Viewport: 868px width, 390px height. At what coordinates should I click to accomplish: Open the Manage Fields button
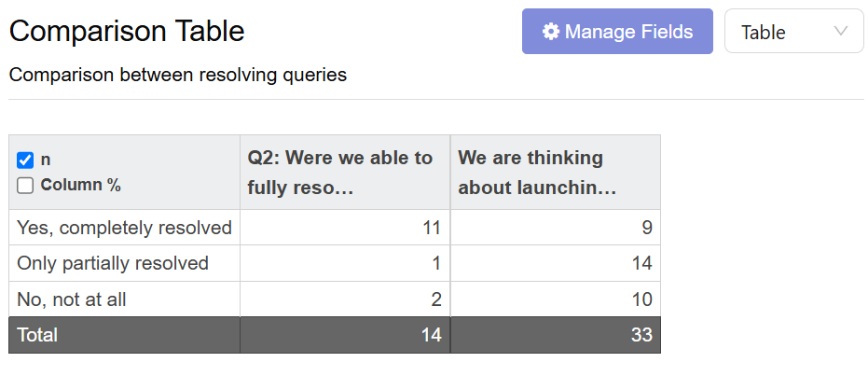coord(617,31)
